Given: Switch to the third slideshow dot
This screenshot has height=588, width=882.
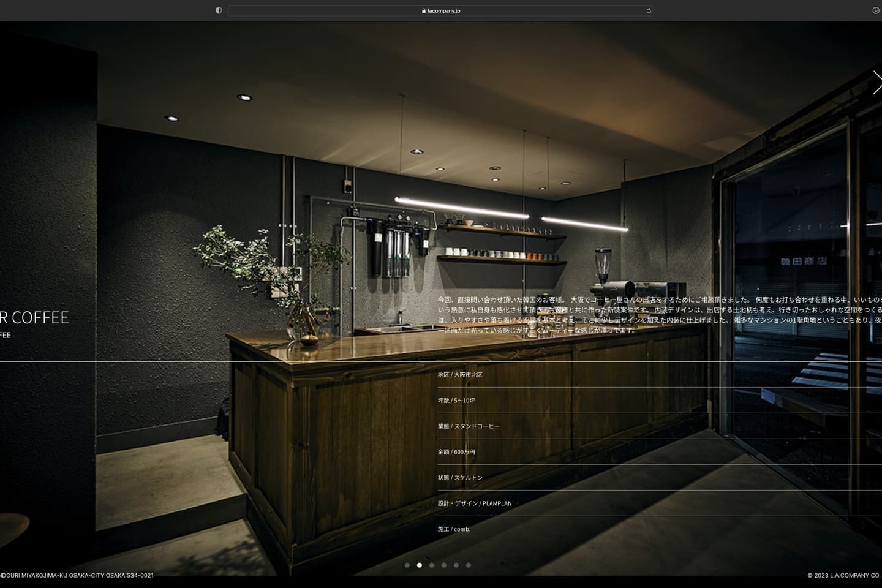Looking at the screenshot, I should (x=432, y=565).
